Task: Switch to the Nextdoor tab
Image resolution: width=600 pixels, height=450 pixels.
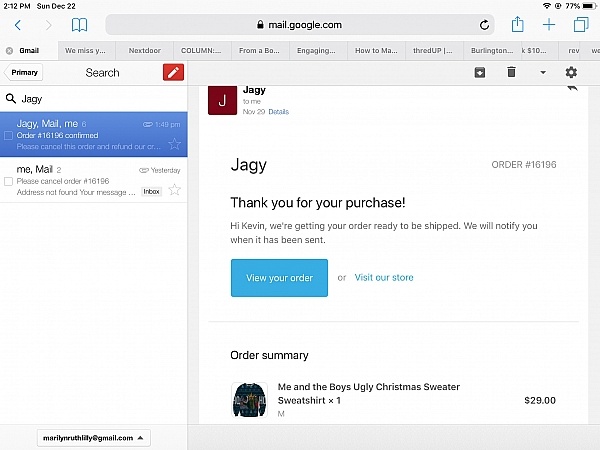Action: 145,49
